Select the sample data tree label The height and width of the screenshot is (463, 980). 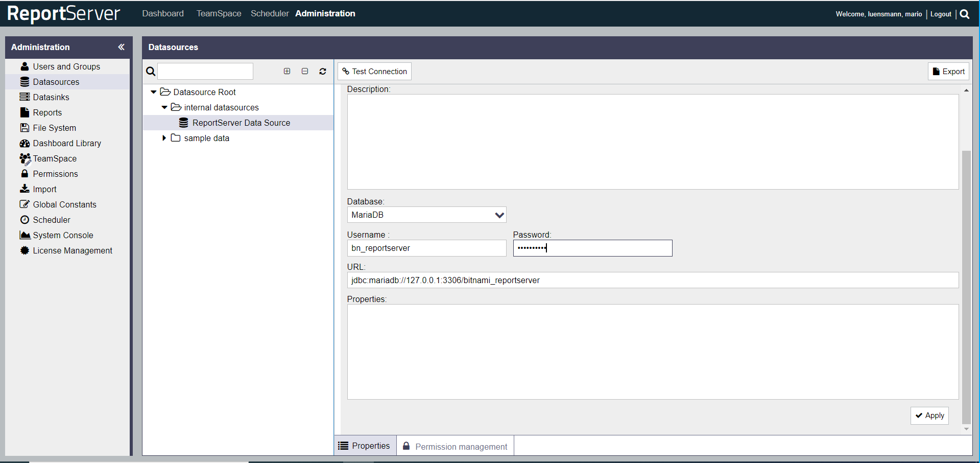coord(206,138)
